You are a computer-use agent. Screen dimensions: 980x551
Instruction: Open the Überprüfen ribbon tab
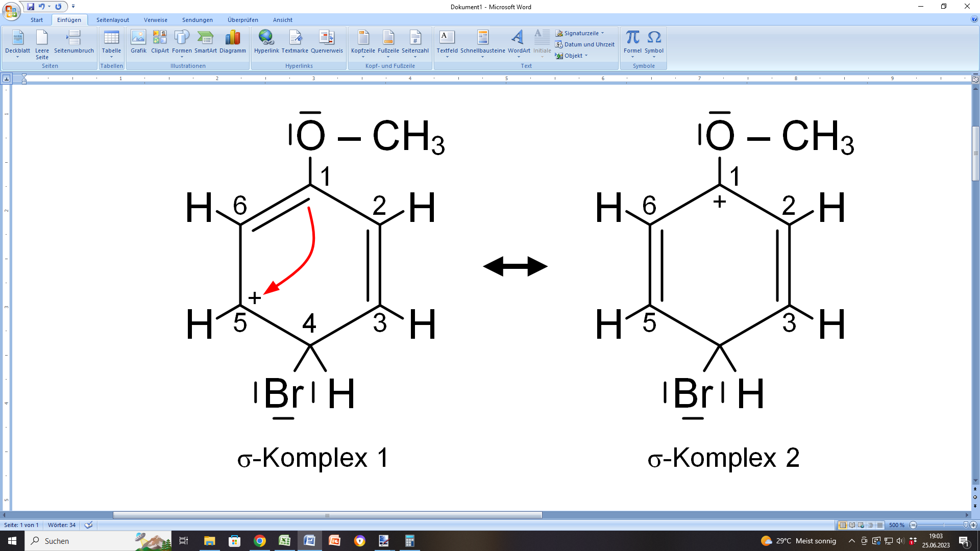tap(243, 20)
